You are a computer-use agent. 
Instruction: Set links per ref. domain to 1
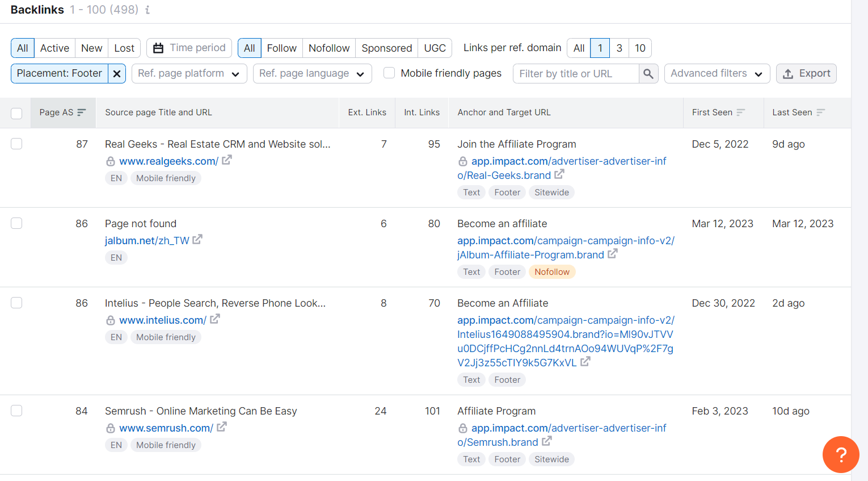click(600, 48)
